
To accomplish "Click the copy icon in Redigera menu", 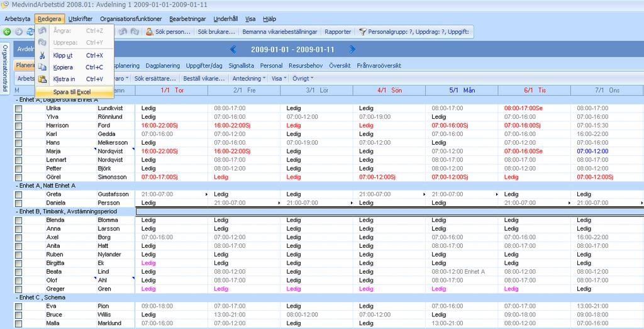I will 42,67.
